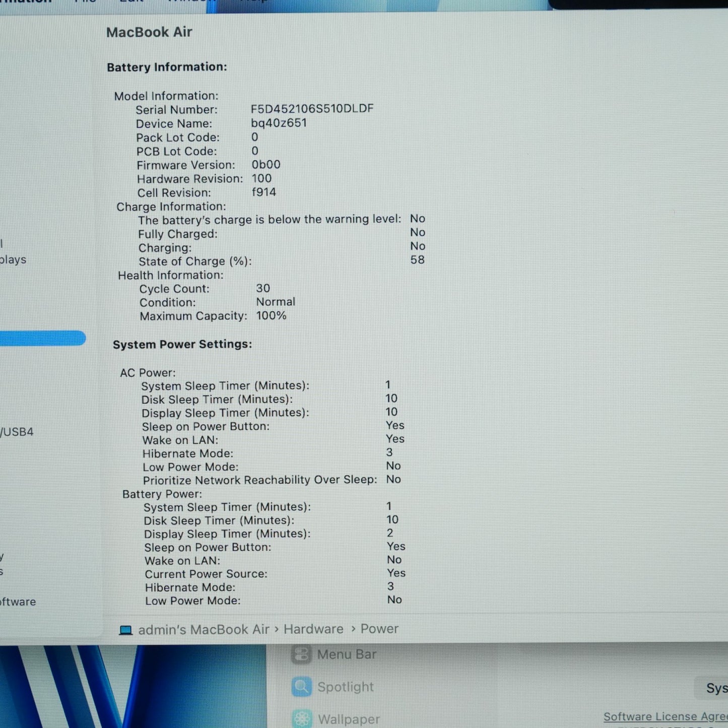Click the "Hardware Revision:" label
Screen dimensions: 728x728
tap(190, 179)
